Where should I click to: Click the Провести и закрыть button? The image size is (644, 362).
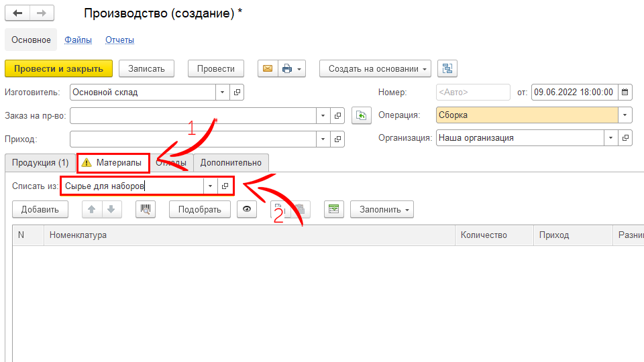(x=58, y=68)
